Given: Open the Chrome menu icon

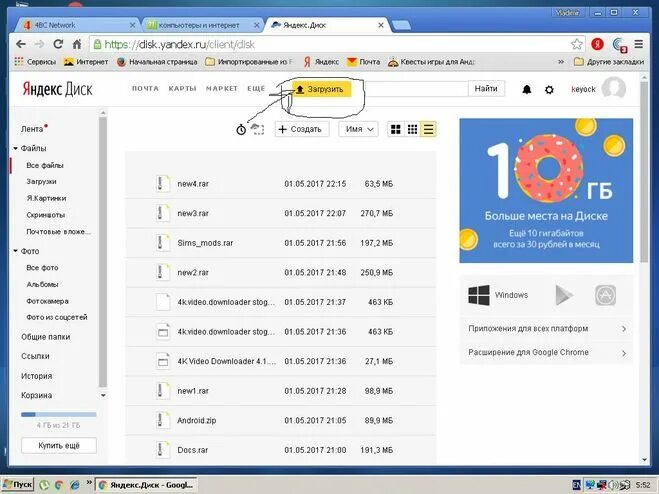Looking at the screenshot, I should point(639,44).
